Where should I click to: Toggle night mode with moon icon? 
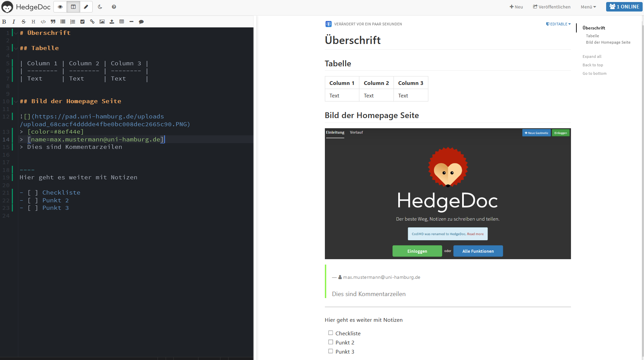(100, 7)
